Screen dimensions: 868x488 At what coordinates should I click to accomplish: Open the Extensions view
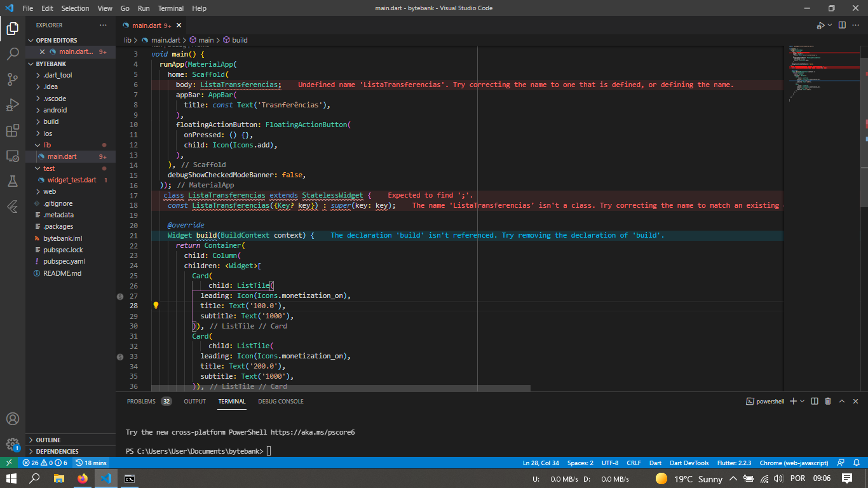[13, 130]
